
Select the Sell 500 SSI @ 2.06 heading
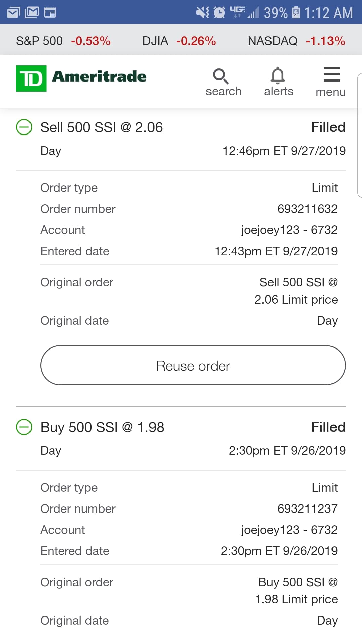tap(102, 127)
